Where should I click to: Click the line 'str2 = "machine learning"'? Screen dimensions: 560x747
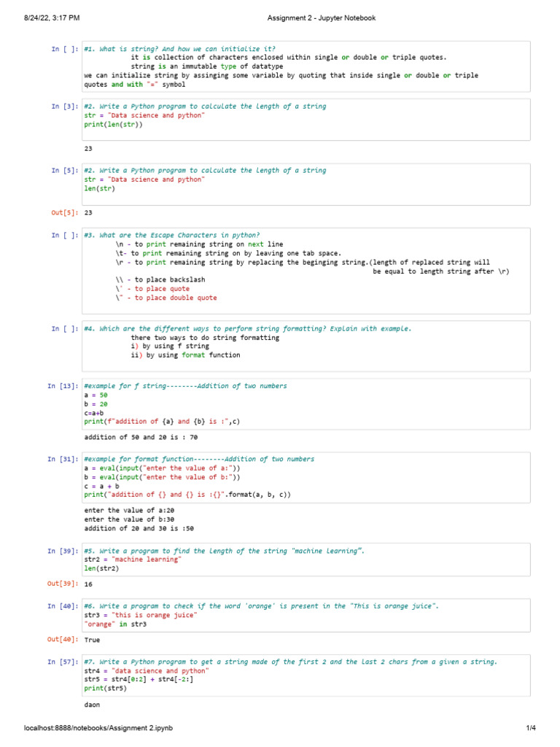click(133, 560)
